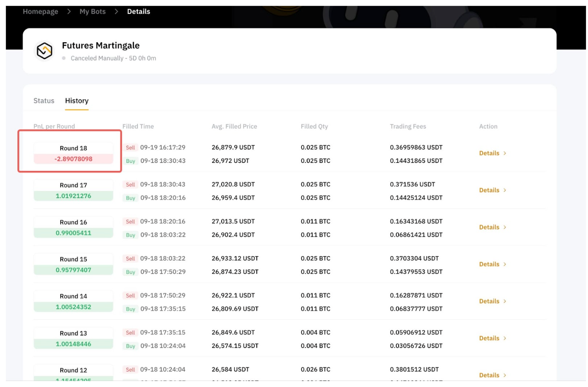Select the History tab

[77, 101]
